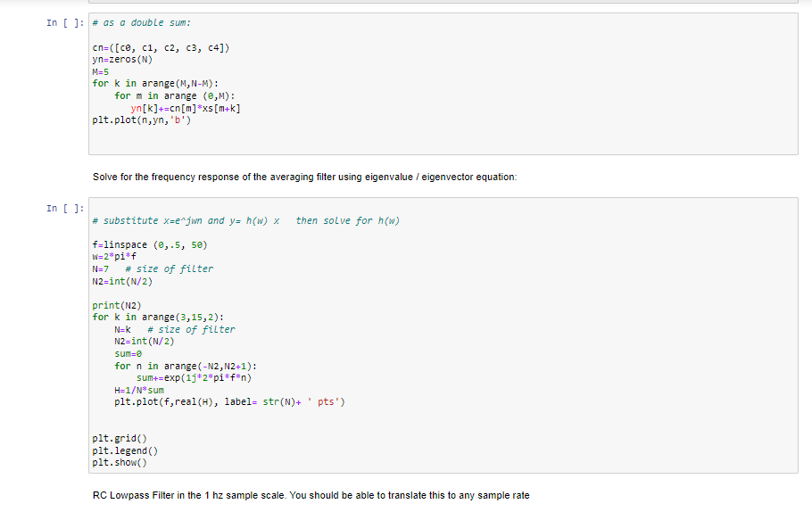This screenshot has width=812, height=512.
Task: Click the indented 'N2=int(N/2)' line inside the loop
Action: point(145,342)
